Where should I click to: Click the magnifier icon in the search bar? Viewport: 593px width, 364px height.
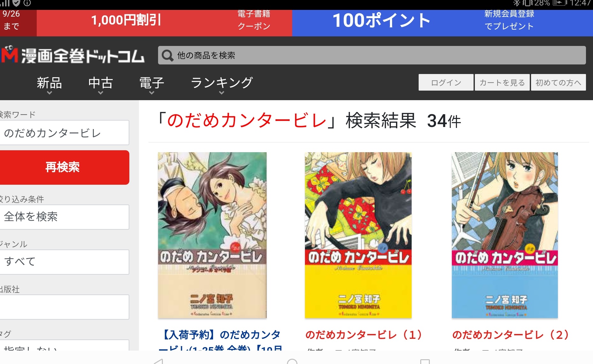pos(167,56)
